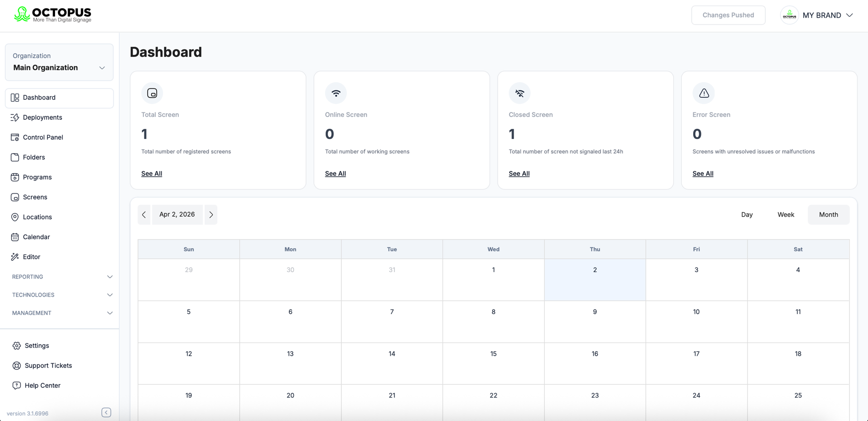Expand the MANAGEMENT section
The image size is (868, 421).
(62, 313)
